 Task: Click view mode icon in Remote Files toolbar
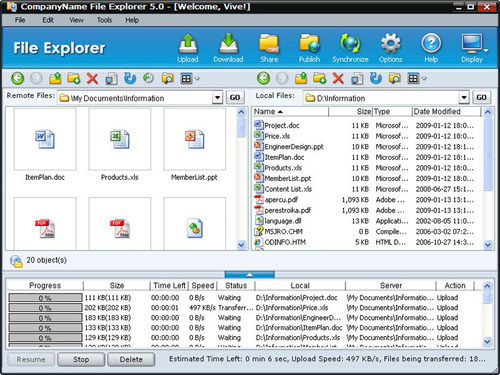click(x=186, y=79)
